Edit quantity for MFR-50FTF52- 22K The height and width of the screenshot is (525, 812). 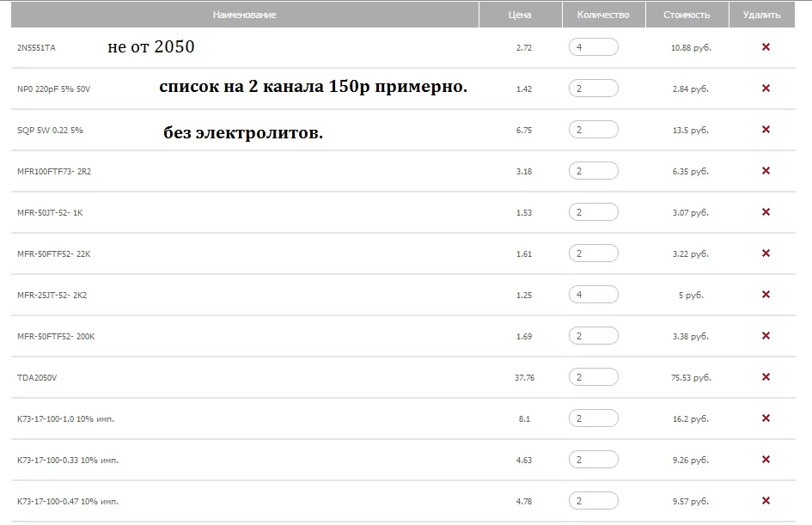594,253
